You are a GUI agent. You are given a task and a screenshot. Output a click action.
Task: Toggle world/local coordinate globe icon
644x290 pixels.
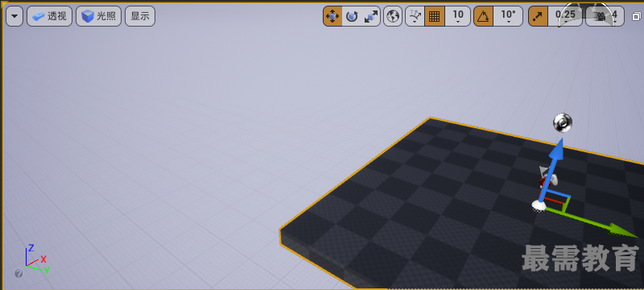(x=393, y=16)
